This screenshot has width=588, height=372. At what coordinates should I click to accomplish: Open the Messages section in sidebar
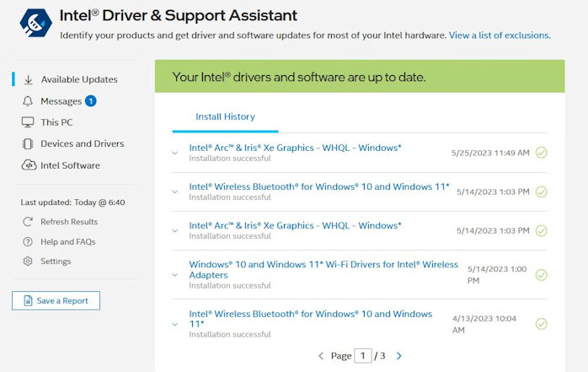(x=61, y=101)
